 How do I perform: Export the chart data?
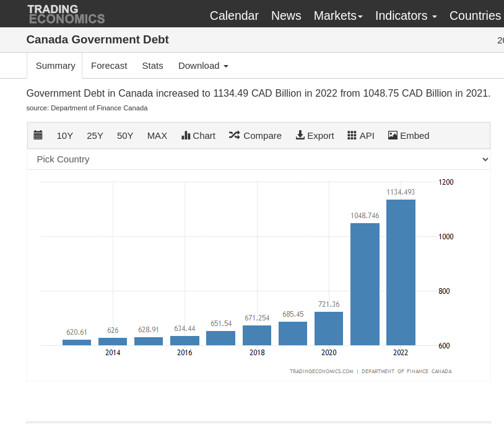point(315,135)
